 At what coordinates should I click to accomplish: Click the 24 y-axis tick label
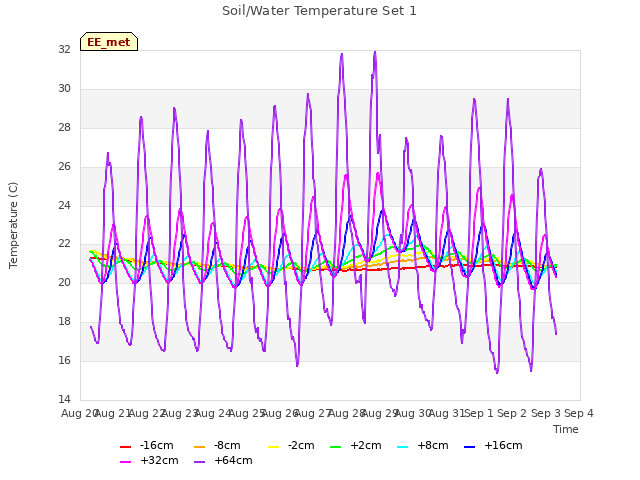coord(64,205)
